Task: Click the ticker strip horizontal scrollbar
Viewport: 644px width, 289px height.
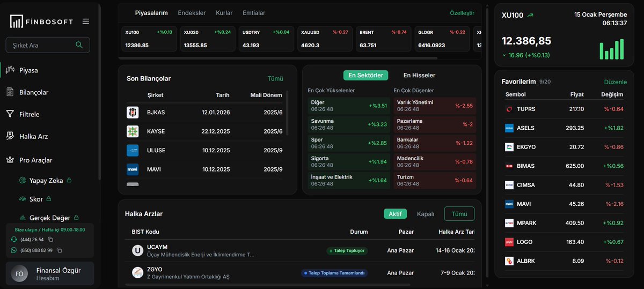Action: tap(279, 58)
